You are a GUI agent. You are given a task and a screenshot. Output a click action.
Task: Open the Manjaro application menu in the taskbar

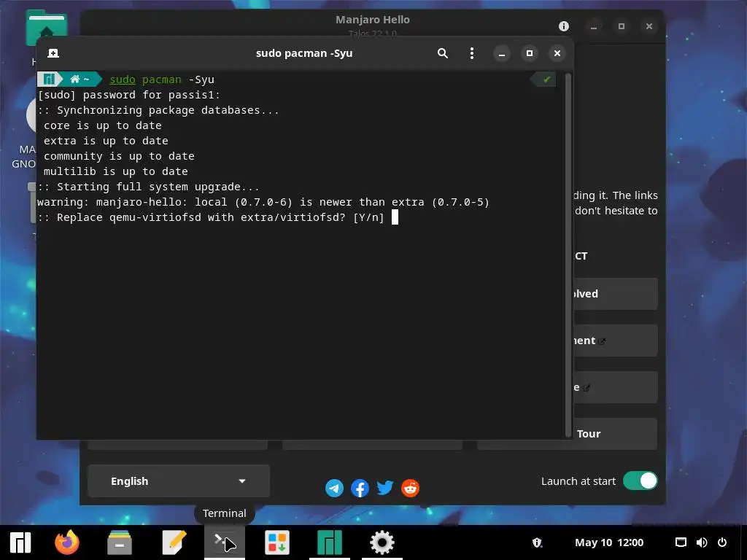20,542
